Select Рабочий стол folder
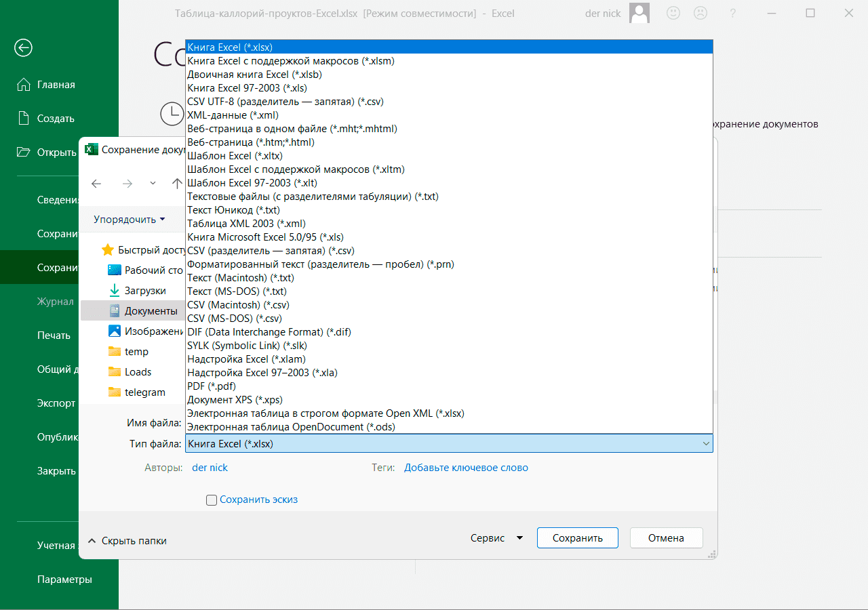The image size is (868, 610). point(146,270)
